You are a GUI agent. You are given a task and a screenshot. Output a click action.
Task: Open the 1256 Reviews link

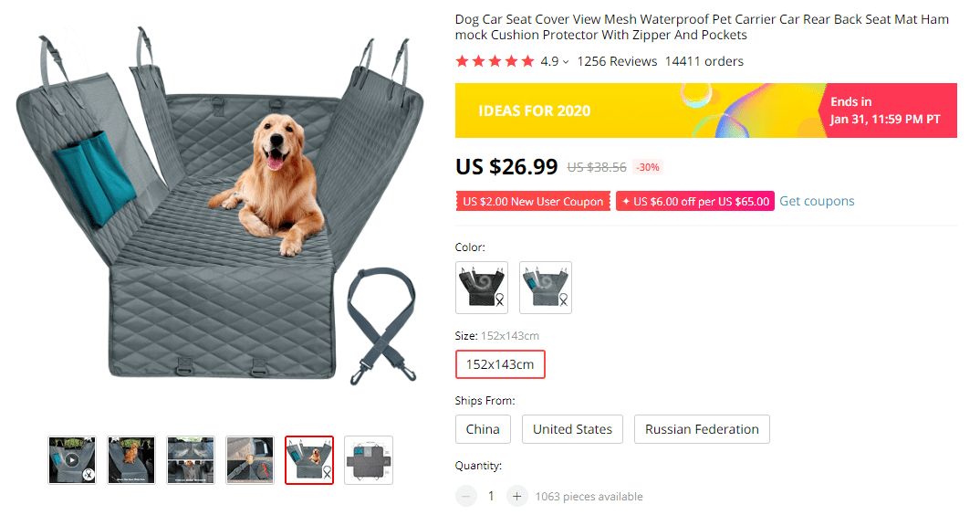tap(617, 61)
